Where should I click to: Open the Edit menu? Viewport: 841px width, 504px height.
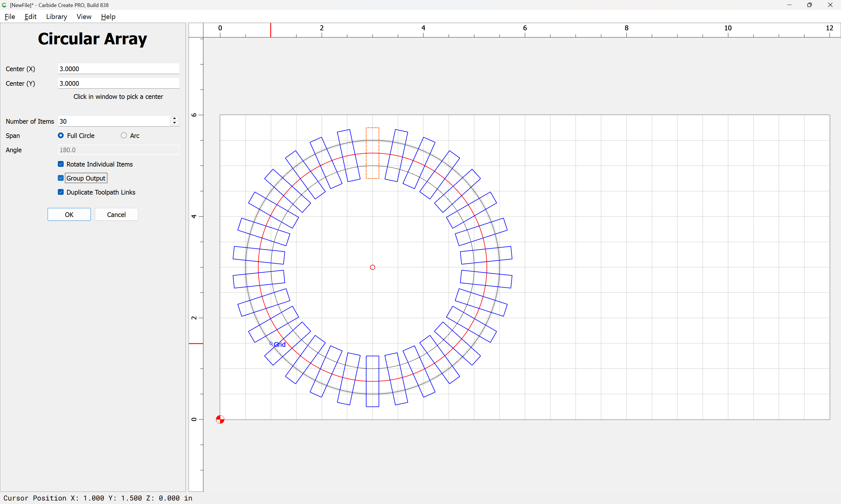pos(30,17)
